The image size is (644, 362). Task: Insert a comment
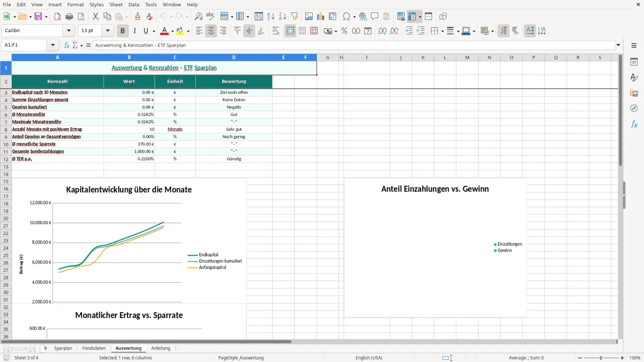tap(375, 17)
